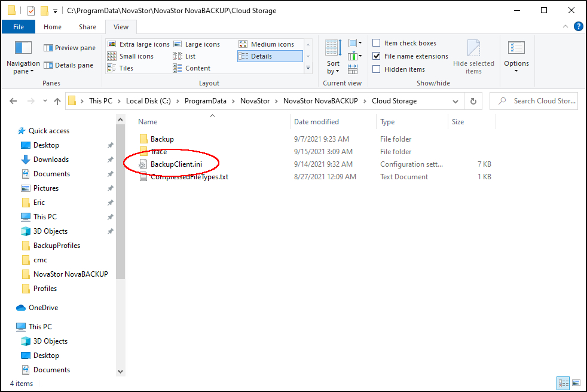Go back with the Back arrow
587x392 pixels.
point(13,101)
